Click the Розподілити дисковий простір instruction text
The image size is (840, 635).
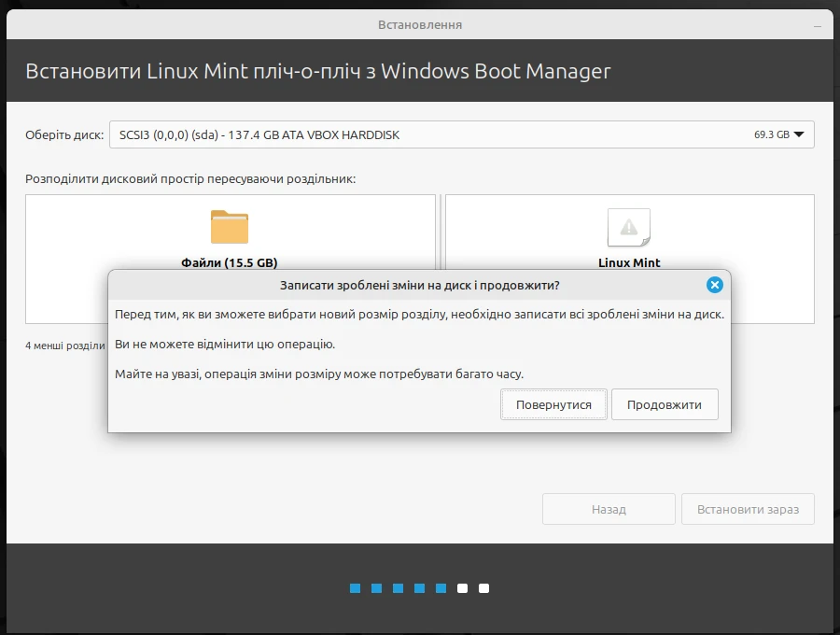coord(190,179)
